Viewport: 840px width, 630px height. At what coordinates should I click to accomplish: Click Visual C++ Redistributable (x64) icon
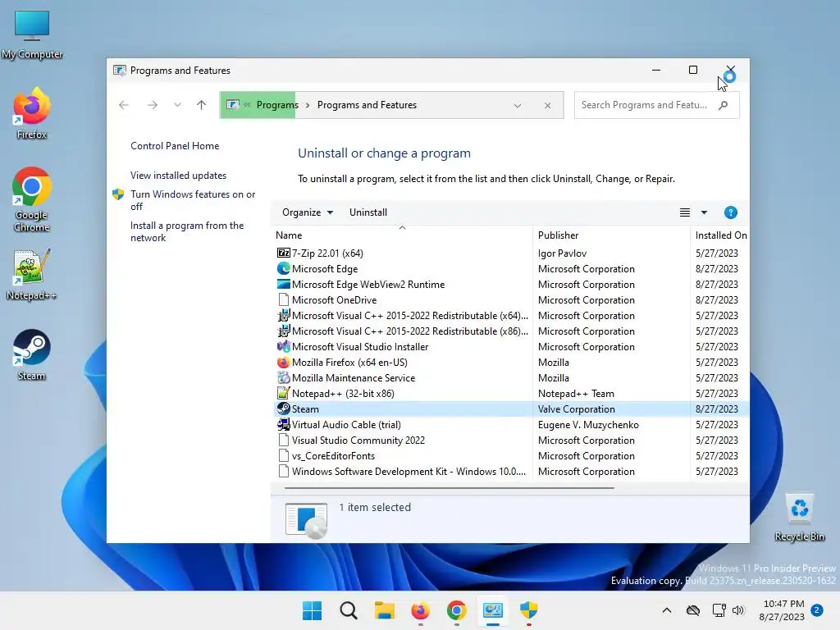point(283,315)
